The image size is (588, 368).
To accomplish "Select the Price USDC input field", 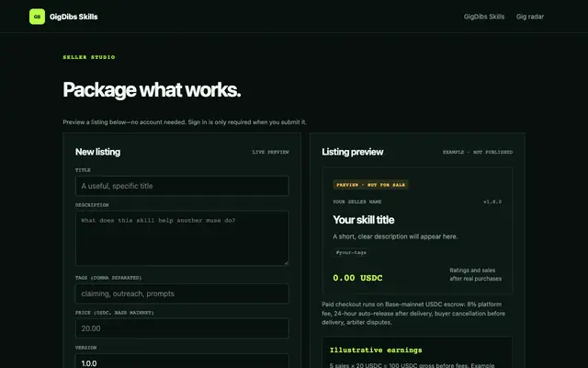I will click(x=182, y=328).
